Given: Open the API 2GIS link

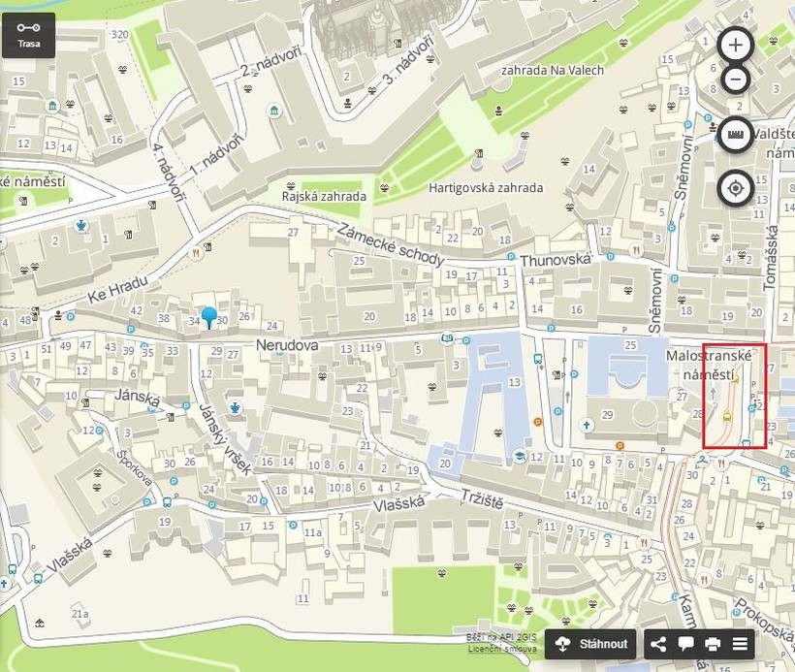Looking at the screenshot, I should 511,637.
